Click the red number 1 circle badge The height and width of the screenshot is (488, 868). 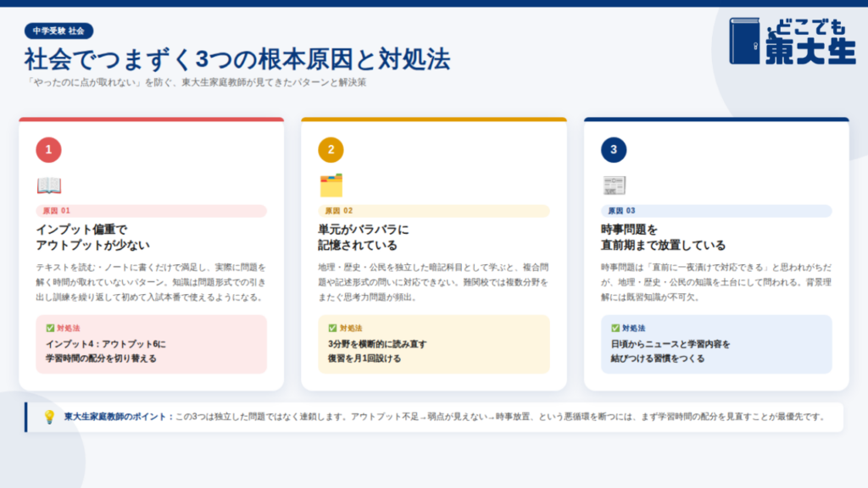(x=48, y=149)
